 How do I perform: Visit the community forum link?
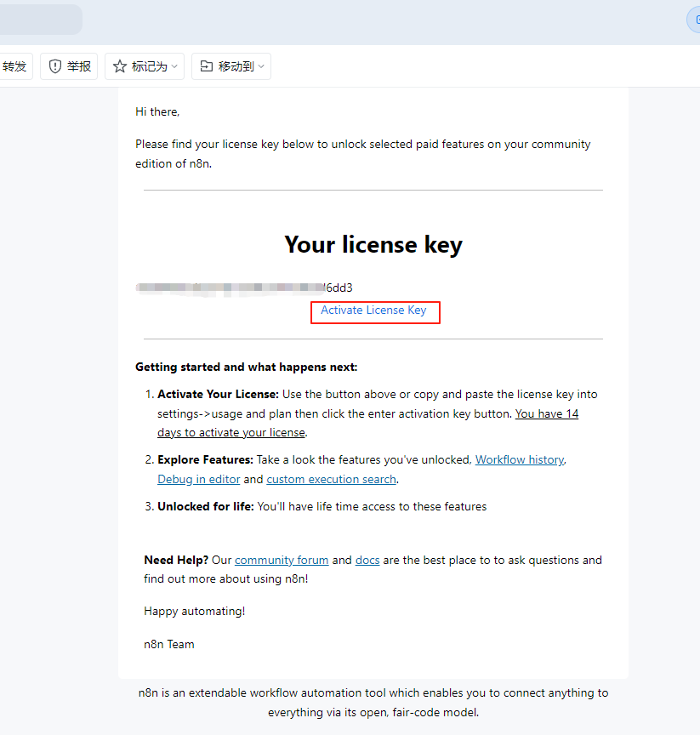pyautogui.click(x=282, y=560)
